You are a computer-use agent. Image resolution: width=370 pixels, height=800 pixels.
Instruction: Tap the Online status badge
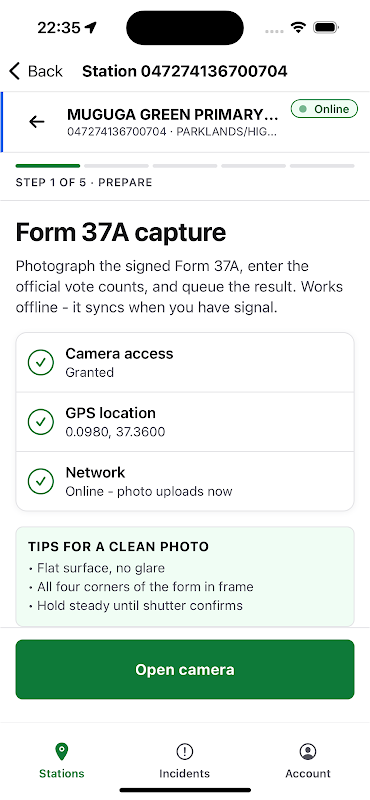(324, 109)
